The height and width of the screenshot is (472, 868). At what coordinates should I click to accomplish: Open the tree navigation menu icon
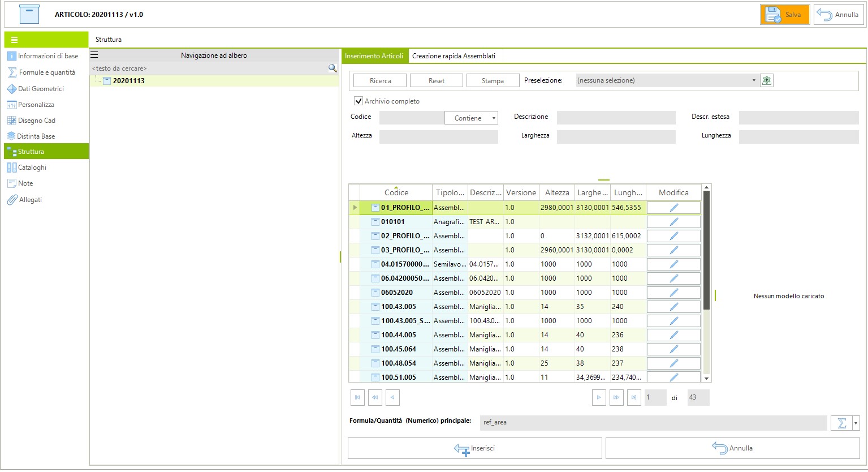click(x=94, y=55)
